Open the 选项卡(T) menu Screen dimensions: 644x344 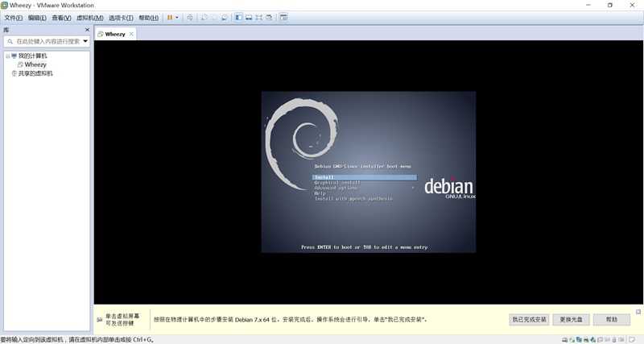click(121, 18)
